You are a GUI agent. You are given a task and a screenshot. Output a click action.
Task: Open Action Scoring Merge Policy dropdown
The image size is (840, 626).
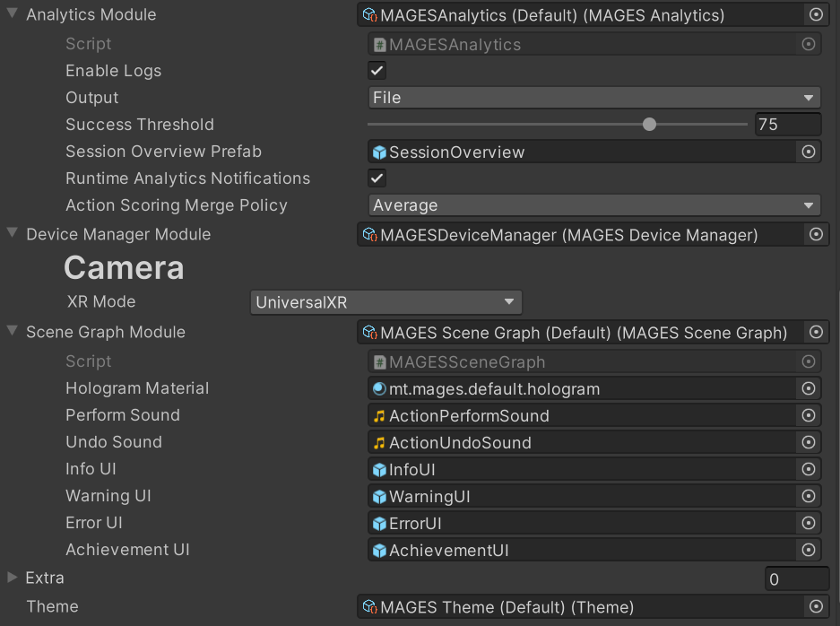click(x=594, y=205)
